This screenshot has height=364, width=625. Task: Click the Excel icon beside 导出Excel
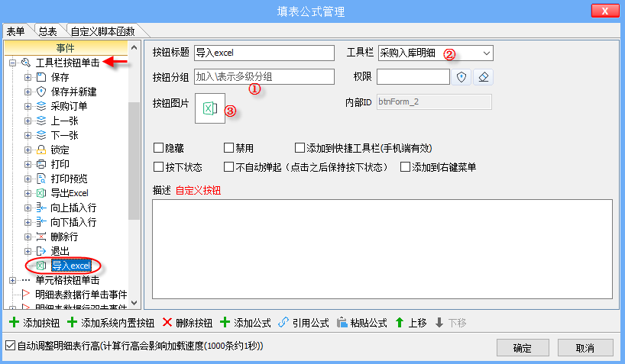41,193
